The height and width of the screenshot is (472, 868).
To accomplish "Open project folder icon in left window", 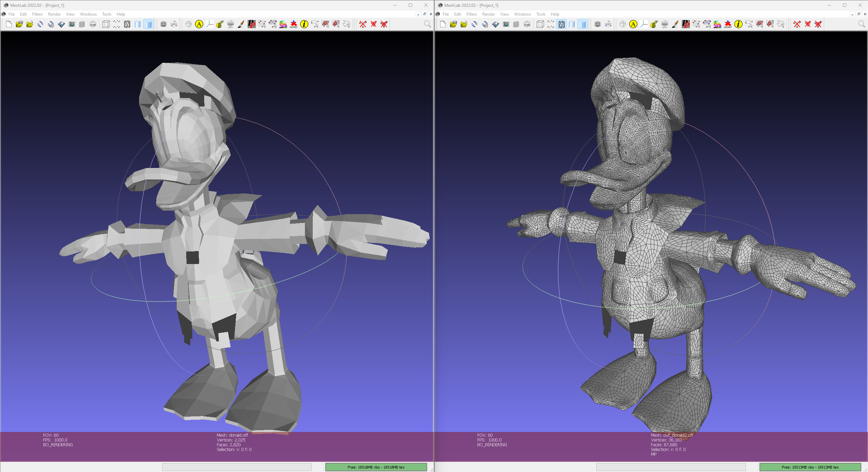I will [19, 24].
